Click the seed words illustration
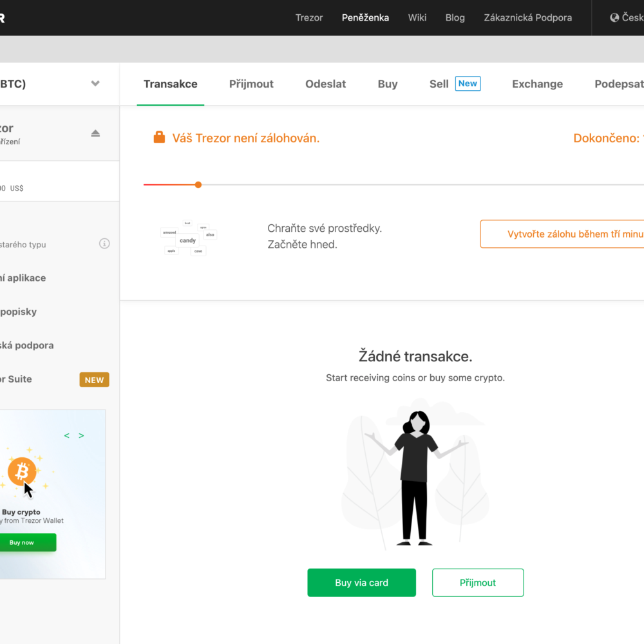This screenshot has width=644, height=644. pos(188,238)
